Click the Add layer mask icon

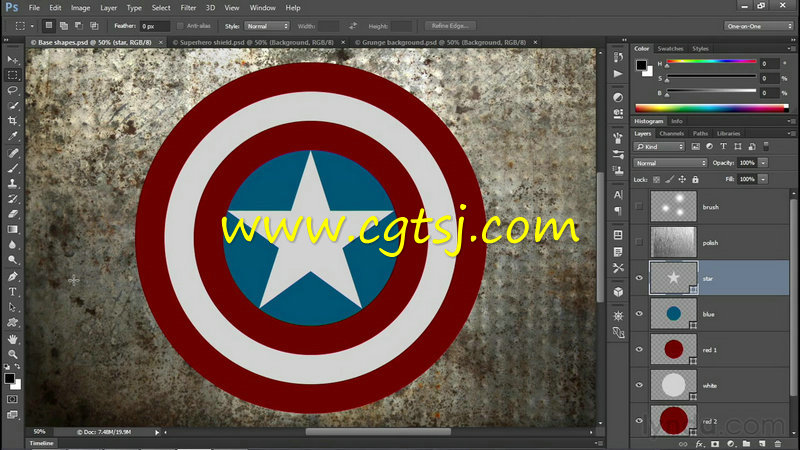click(x=715, y=444)
